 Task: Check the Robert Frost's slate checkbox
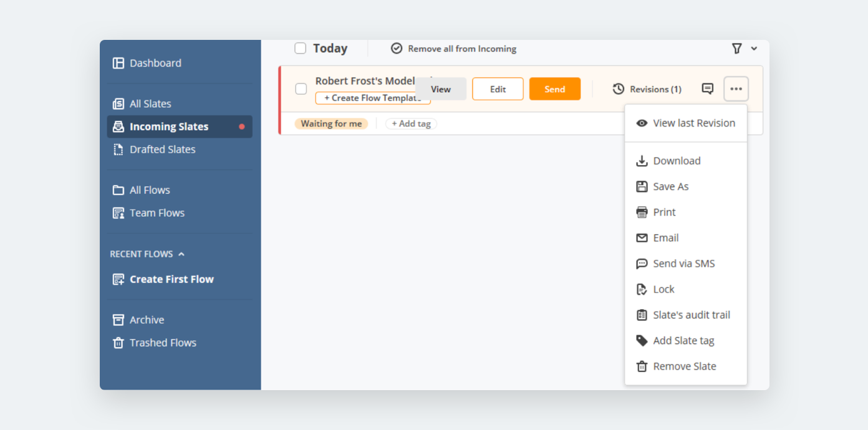[x=301, y=88]
